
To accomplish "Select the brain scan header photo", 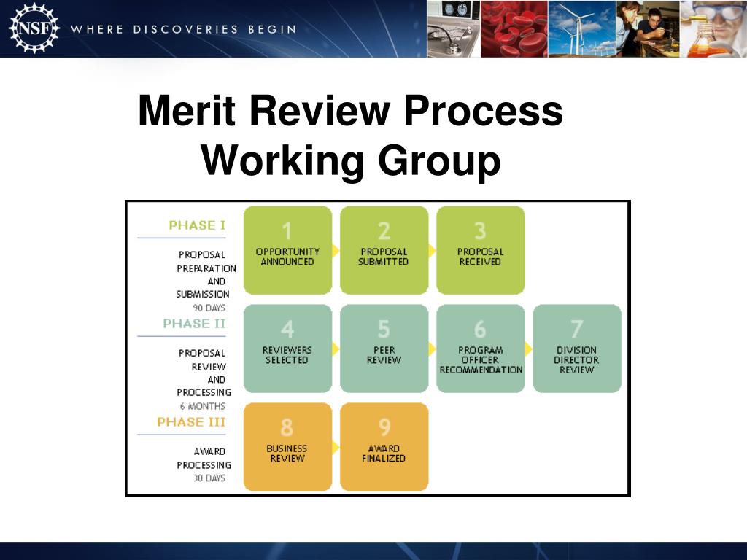I will tap(453, 28).
